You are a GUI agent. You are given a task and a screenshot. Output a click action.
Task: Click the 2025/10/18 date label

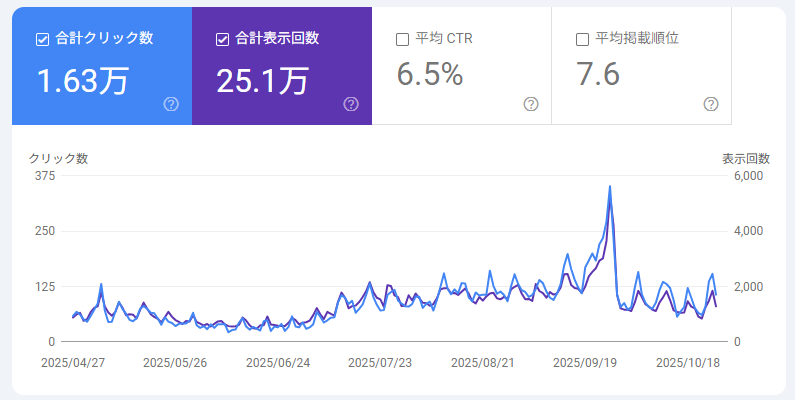pos(688,363)
